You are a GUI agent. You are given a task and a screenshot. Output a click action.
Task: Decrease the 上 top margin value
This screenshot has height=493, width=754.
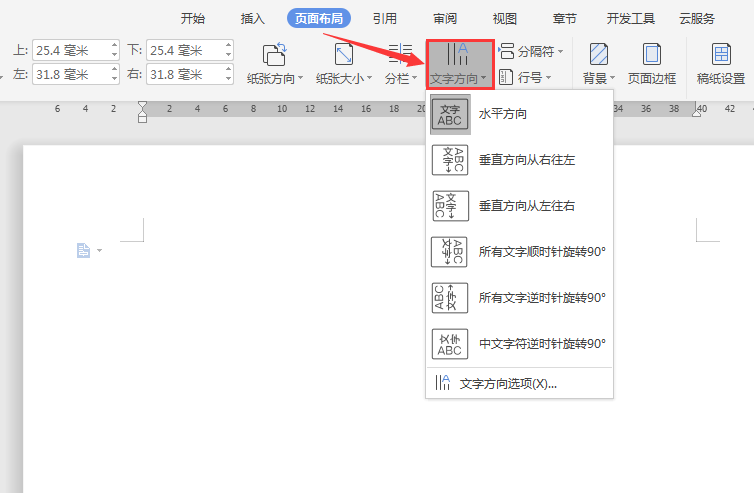tap(114, 55)
